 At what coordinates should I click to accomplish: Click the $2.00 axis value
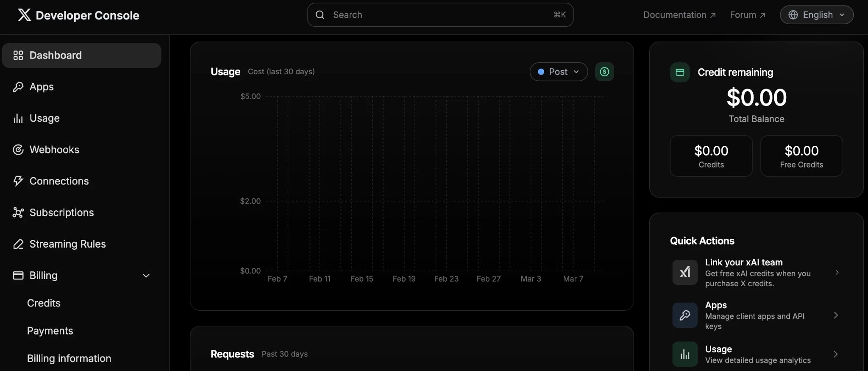(x=250, y=201)
